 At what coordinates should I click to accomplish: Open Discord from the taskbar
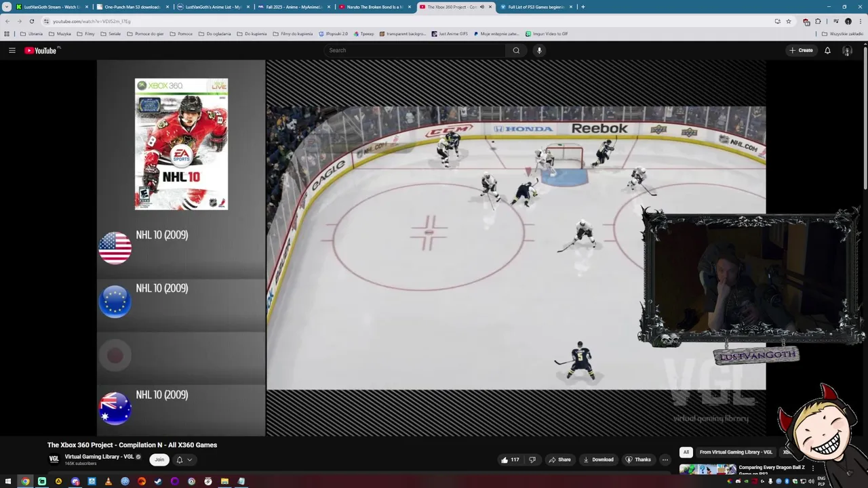click(x=75, y=481)
